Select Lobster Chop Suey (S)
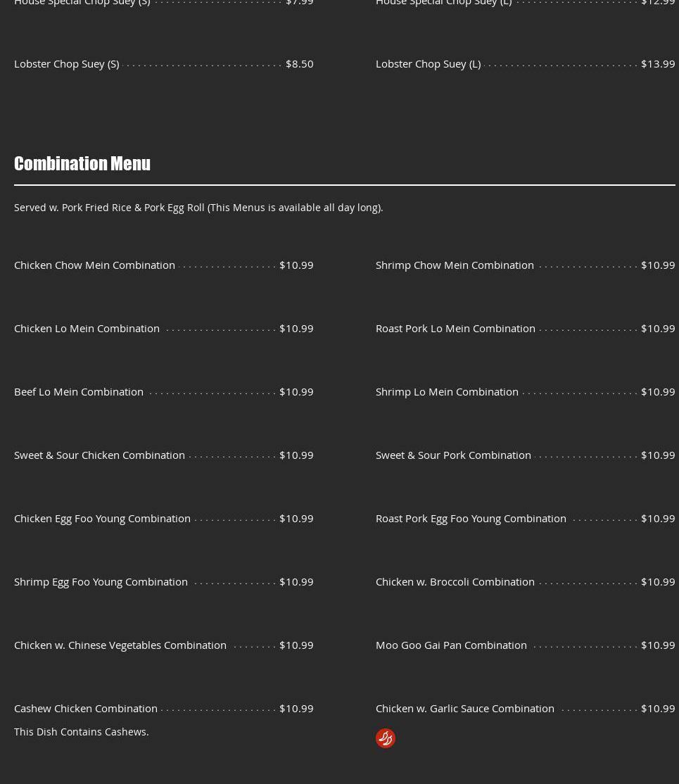Image resolution: width=679 pixels, height=784 pixels. pos(66,63)
